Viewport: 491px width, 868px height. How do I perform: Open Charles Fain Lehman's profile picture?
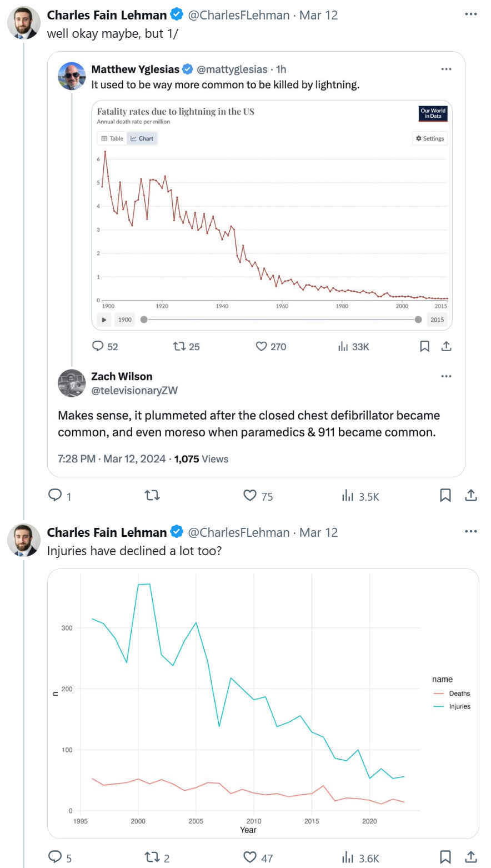click(23, 23)
